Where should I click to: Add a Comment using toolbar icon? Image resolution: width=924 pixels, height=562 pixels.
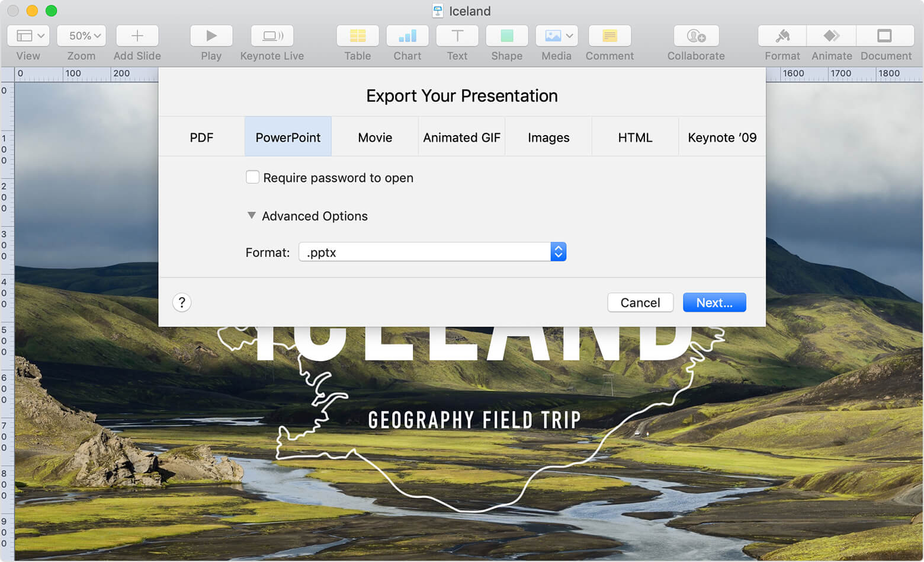coord(609,36)
